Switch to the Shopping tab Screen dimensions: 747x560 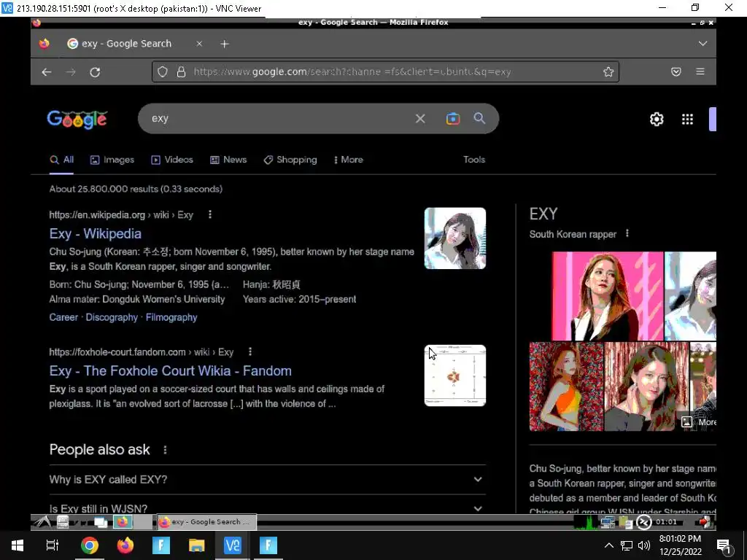tap(290, 160)
